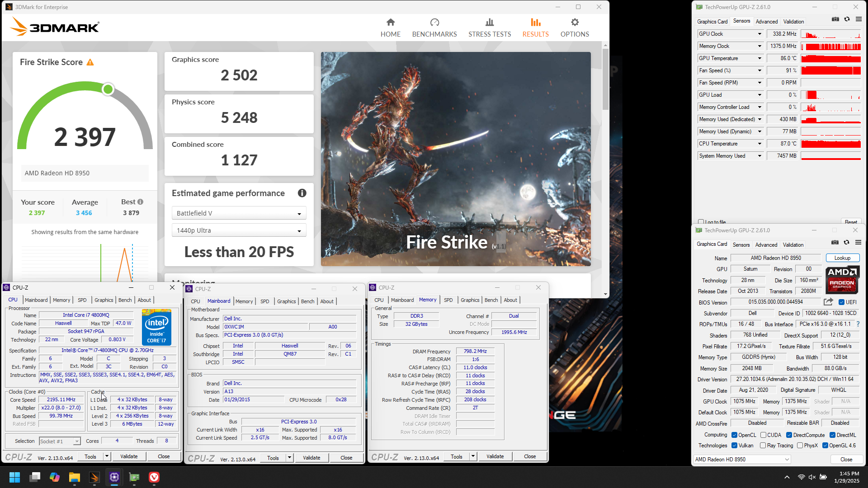The image size is (868, 488).
Task: Toggle the DirectCompute checkbox
Action: point(789,435)
